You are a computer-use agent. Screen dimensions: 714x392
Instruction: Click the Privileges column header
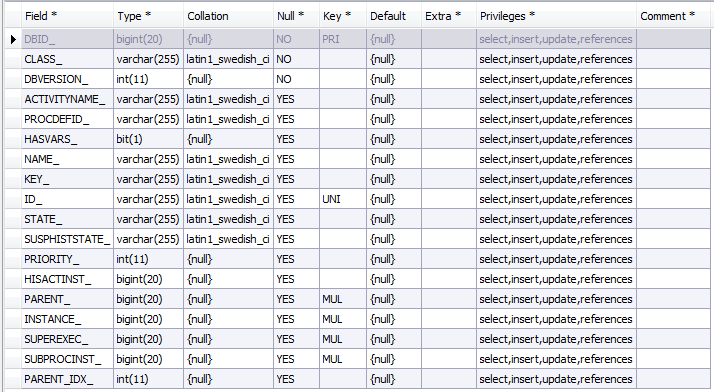pyautogui.click(x=556, y=16)
